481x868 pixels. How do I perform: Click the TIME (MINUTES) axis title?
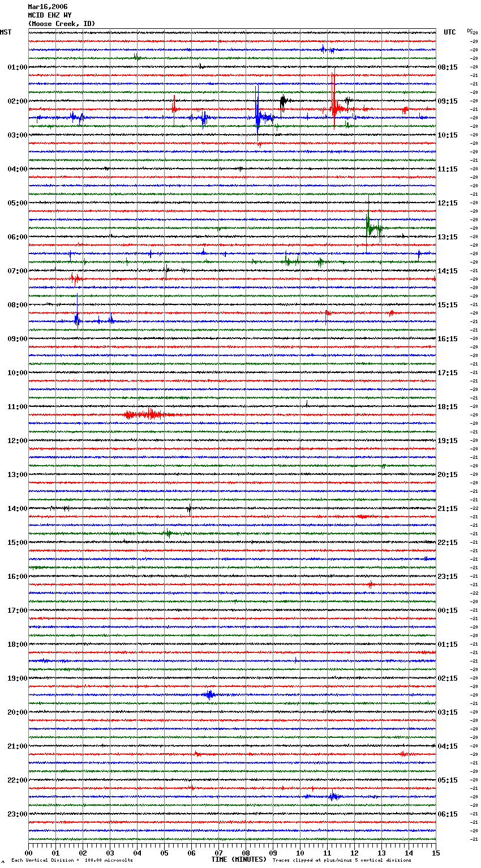[239, 860]
